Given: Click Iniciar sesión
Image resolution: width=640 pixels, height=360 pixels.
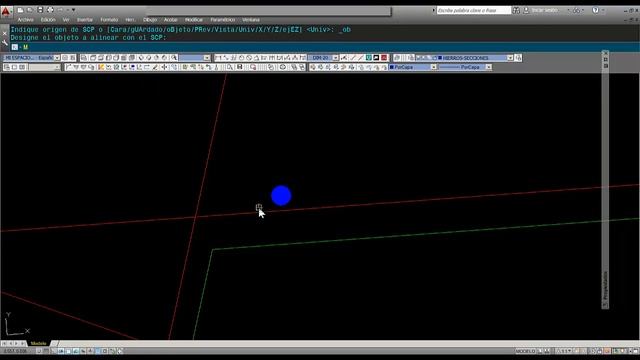Looking at the screenshot, I should [x=544, y=10].
